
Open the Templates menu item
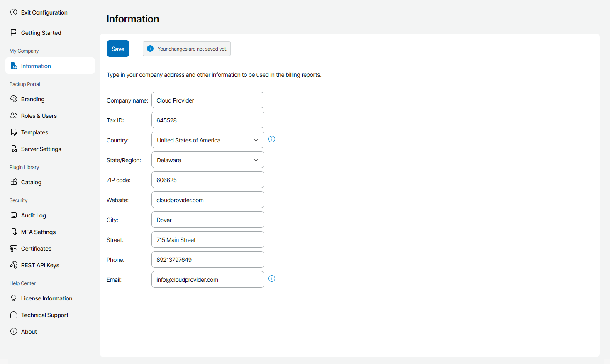tap(34, 132)
